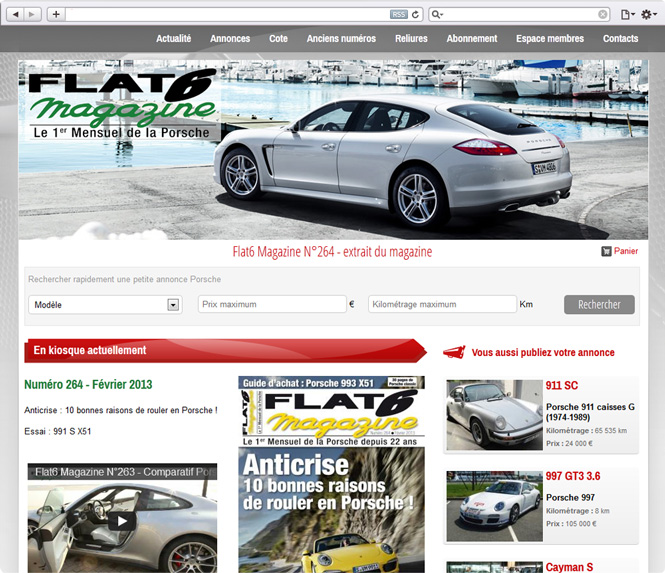Viewport: 665px width, 573px height.
Task: Open the RSS feed badge
Action: coord(399,14)
